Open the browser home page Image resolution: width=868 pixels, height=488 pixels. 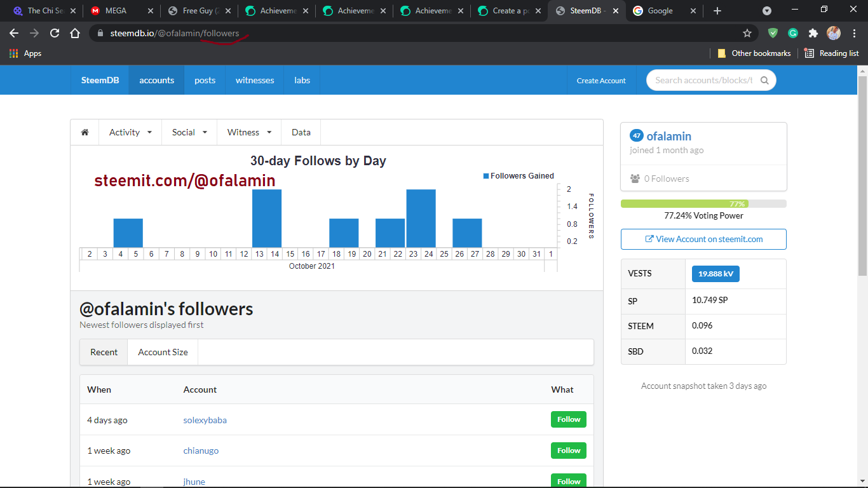coord(75,33)
